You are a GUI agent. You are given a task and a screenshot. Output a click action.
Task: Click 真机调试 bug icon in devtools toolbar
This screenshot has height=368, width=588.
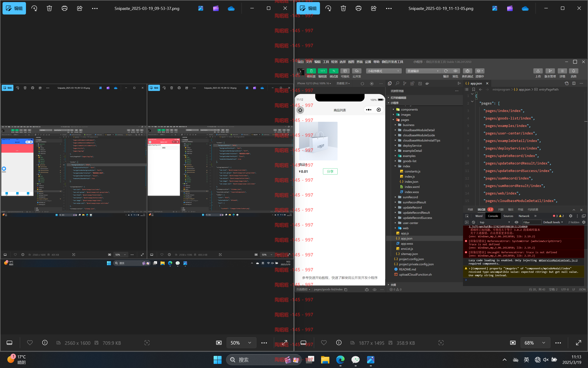467,71
